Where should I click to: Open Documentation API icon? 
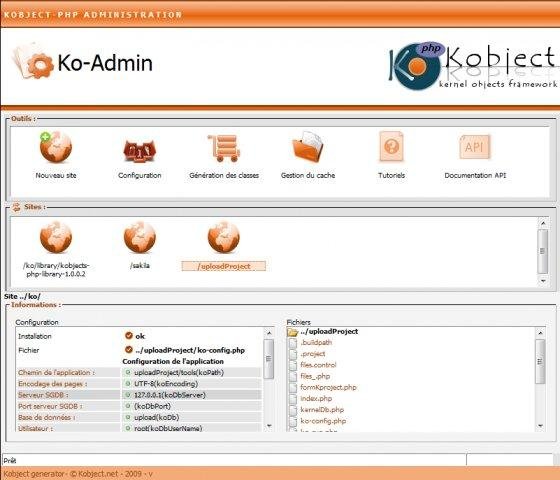pos(475,147)
